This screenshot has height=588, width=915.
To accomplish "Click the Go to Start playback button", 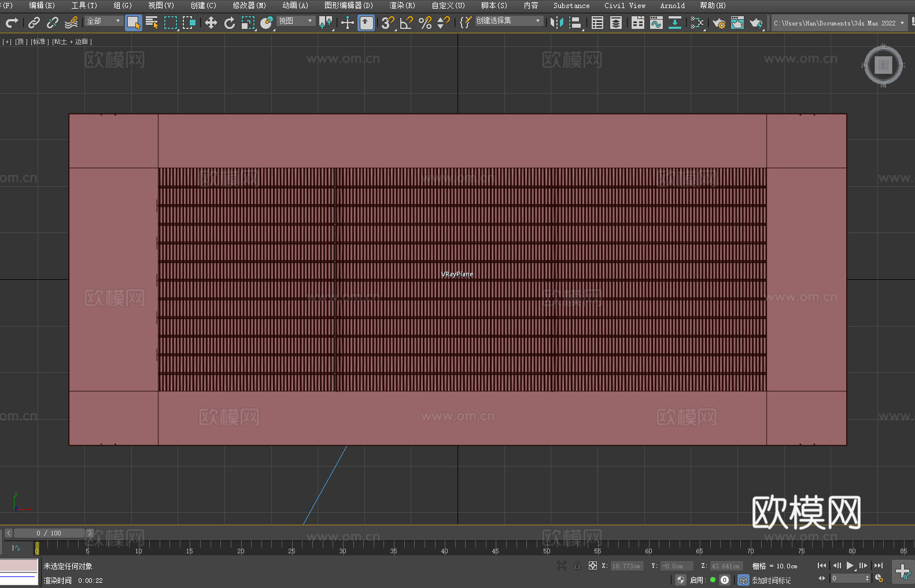I will tap(822, 565).
